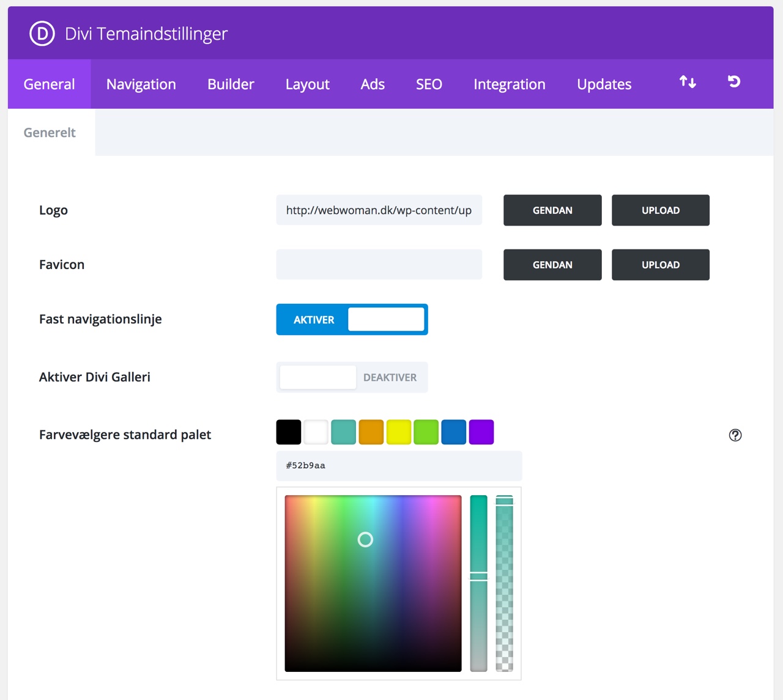This screenshot has width=783, height=700.
Task: Open the Navigation tab
Action: [x=141, y=84]
